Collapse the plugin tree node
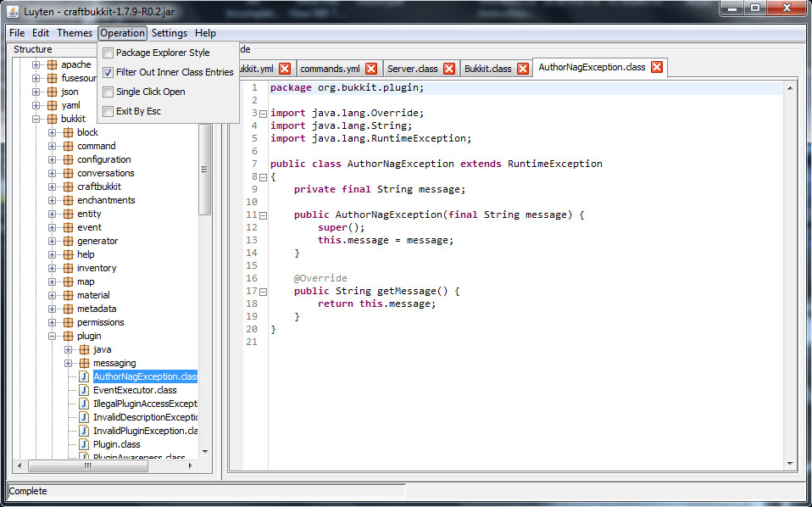The width and height of the screenshot is (812, 507). point(52,336)
